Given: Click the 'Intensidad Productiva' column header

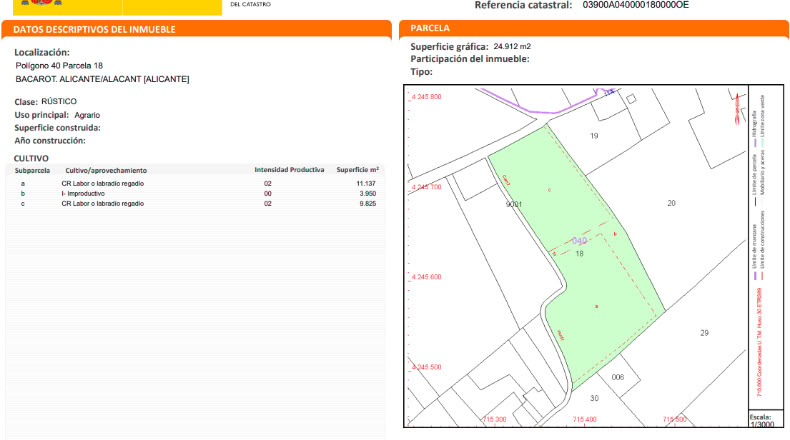Looking at the screenshot, I should [289, 170].
